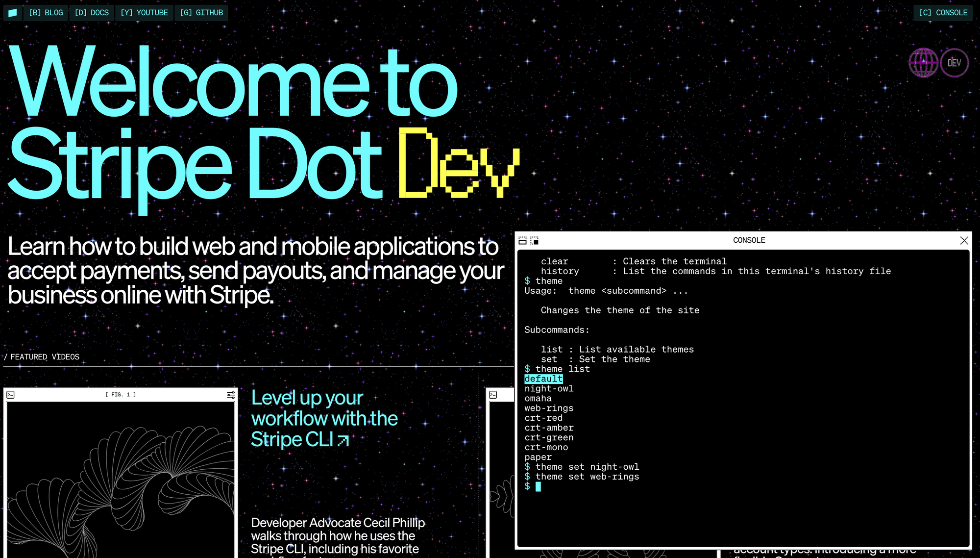
Task: Click the highlighted 'default' theme entry
Action: point(543,379)
